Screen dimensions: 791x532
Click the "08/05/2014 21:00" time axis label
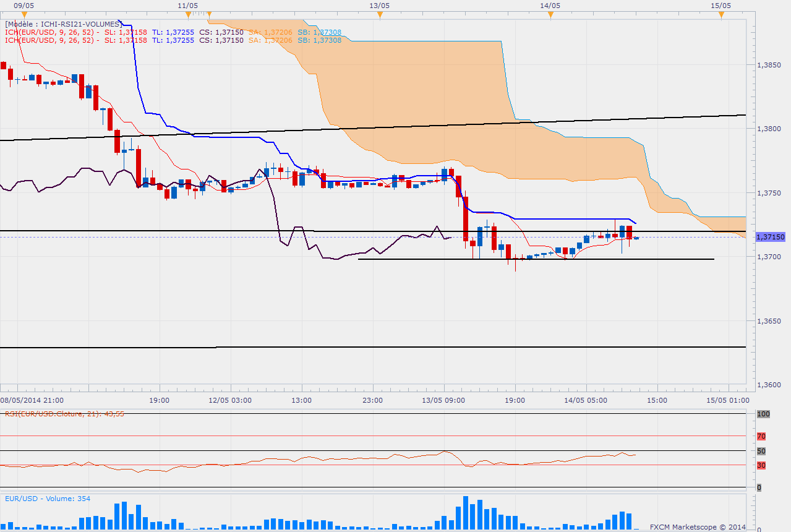tap(31, 400)
